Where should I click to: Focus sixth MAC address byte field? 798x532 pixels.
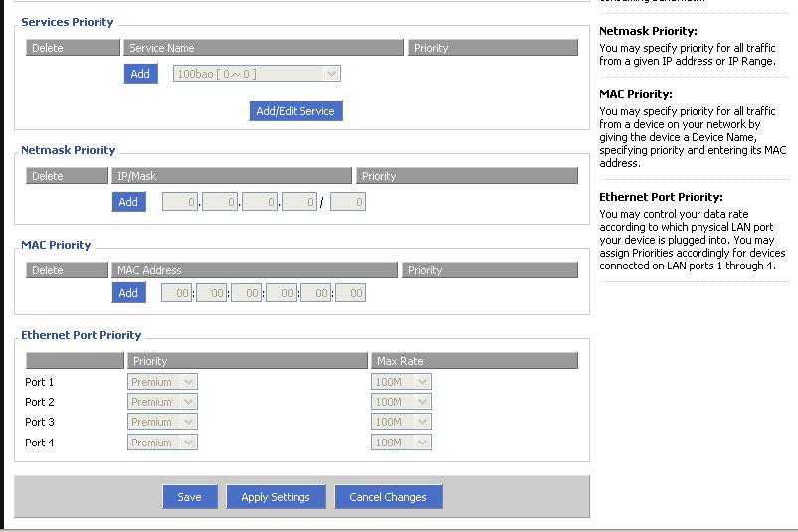(x=350, y=293)
